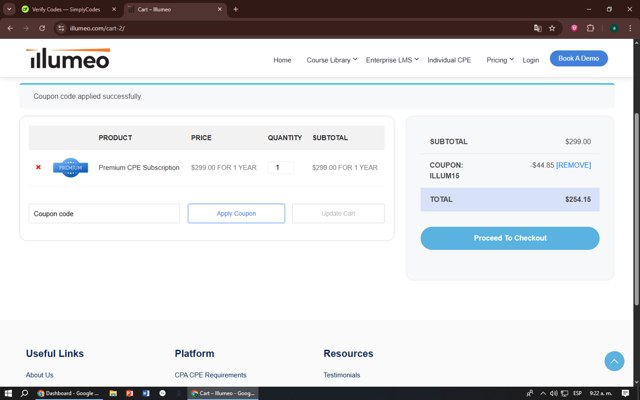Viewport: 640px width, 400px height.
Task: Click the ESP language indicator
Action: [x=577, y=393]
